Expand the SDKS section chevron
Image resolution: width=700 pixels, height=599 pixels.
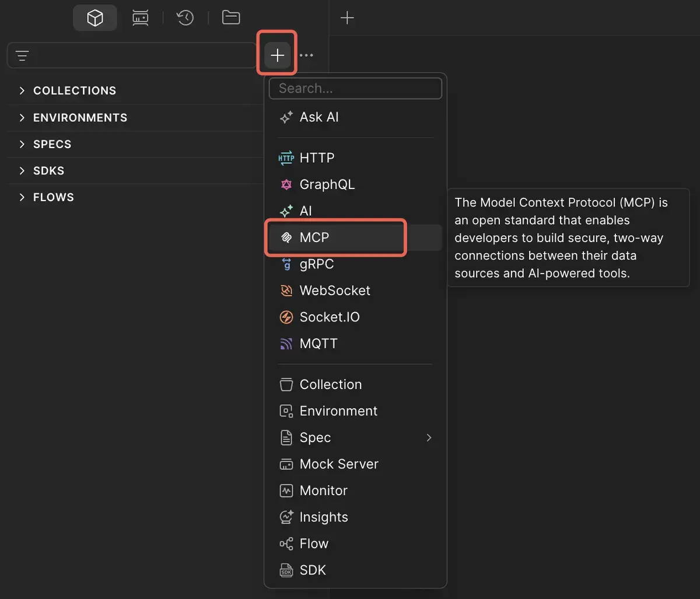(22, 171)
